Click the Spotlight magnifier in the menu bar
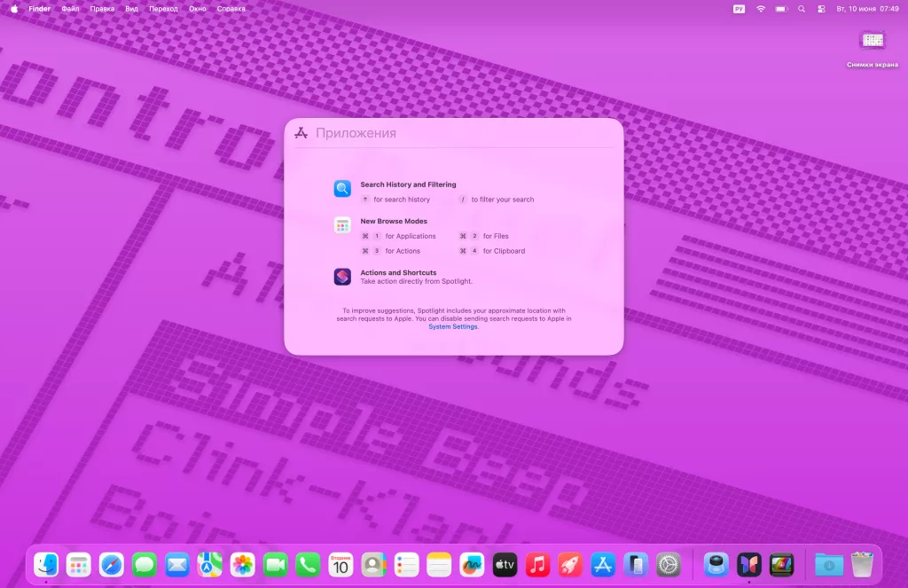 [x=801, y=8]
